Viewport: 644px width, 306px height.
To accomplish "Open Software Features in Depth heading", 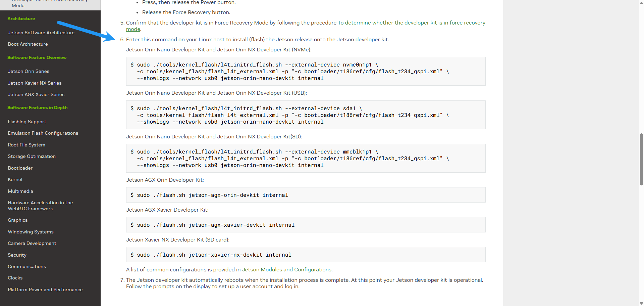I will click(38, 108).
